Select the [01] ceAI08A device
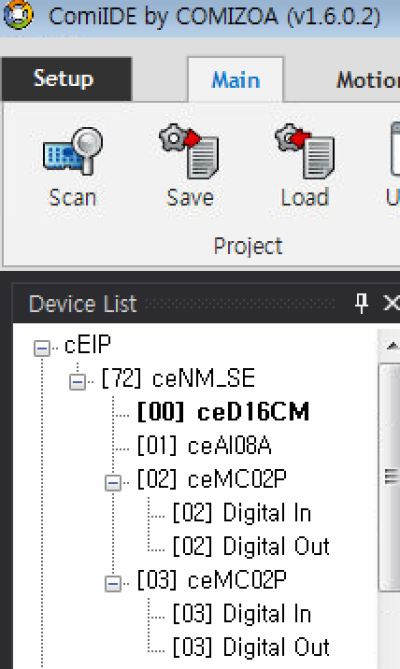The height and width of the screenshot is (669, 400). tap(204, 446)
